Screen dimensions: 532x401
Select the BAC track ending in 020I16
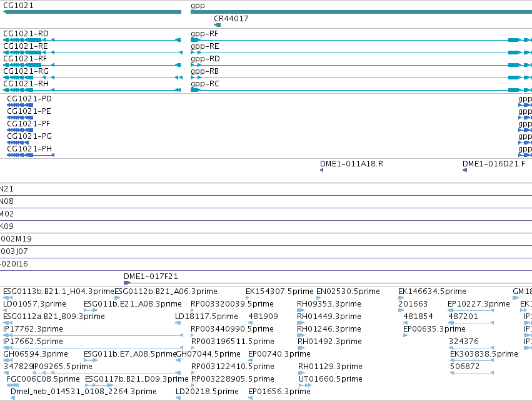pyautogui.click(x=14, y=264)
